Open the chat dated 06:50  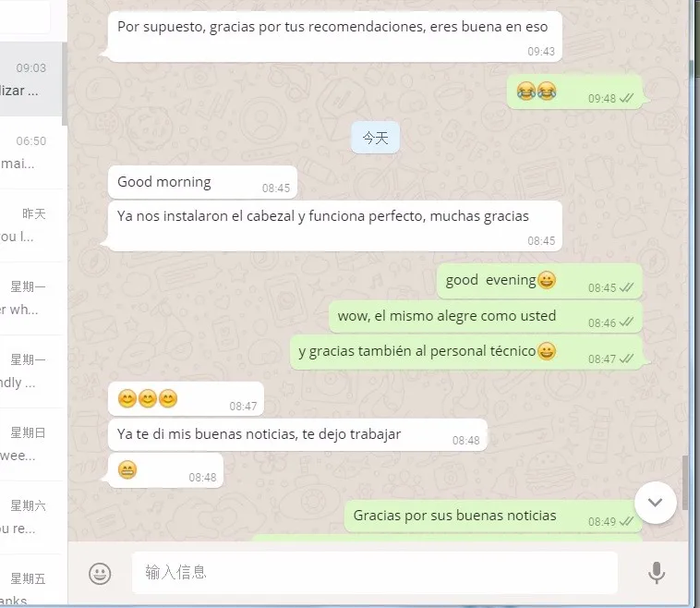coord(31,152)
